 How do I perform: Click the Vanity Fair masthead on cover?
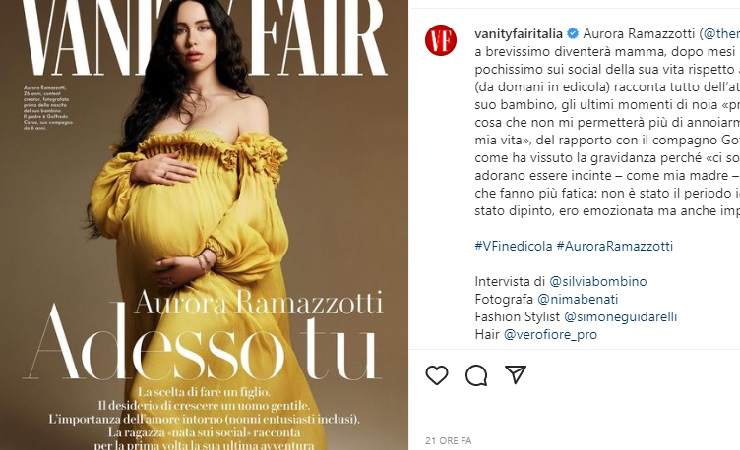click(x=205, y=38)
